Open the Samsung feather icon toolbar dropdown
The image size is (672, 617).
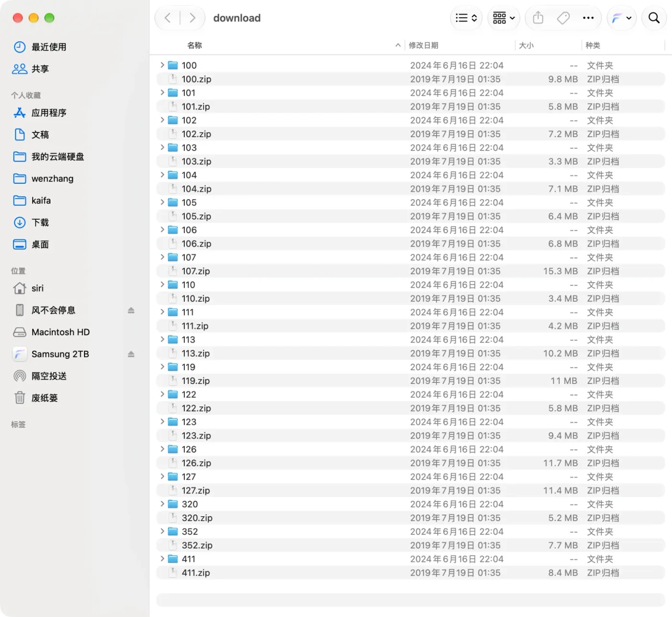point(622,18)
